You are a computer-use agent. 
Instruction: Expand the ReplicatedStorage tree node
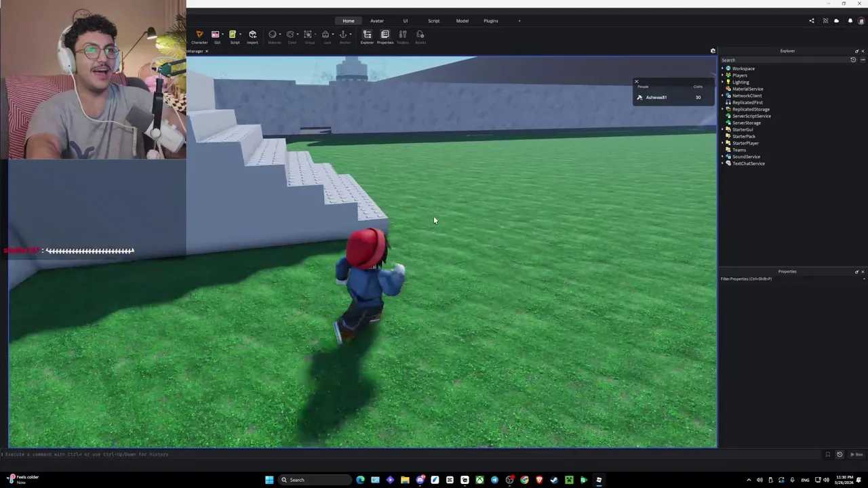tap(723, 109)
